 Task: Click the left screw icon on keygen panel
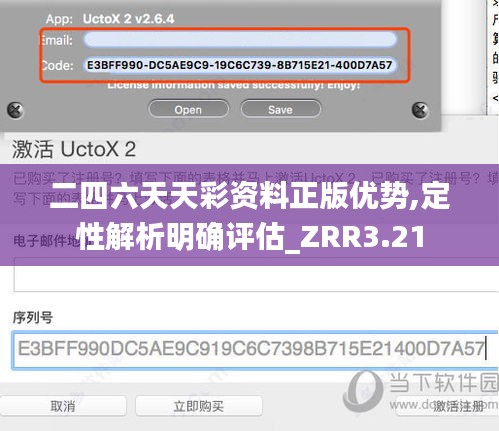[x=15, y=110]
